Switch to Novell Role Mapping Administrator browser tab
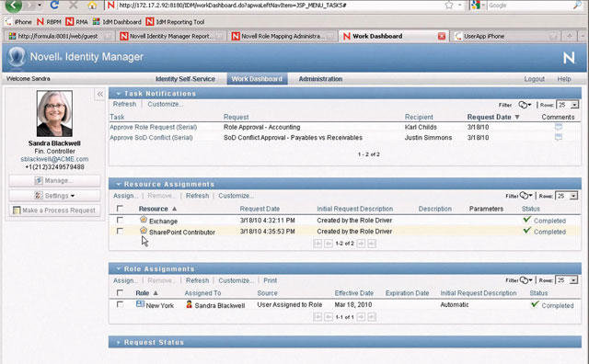 pos(282,36)
